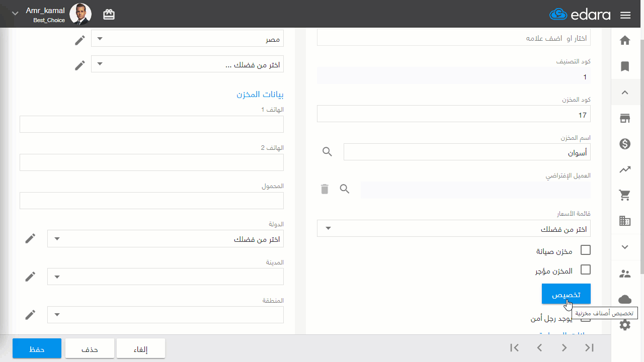Image resolution: width=644 pixels, height=362 pixels.
Task: Open the store icon in the sidebar
Action: tap(625, 119)
